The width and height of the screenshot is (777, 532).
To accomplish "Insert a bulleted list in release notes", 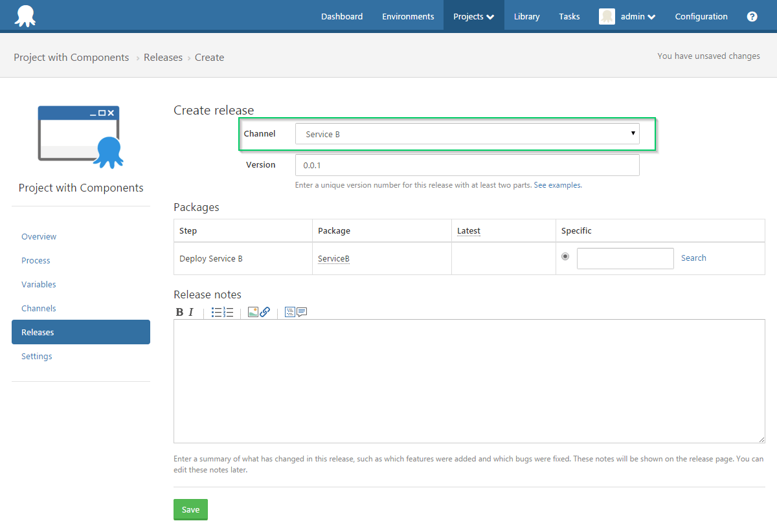I will pyautogui.click(x=216, y=312).
